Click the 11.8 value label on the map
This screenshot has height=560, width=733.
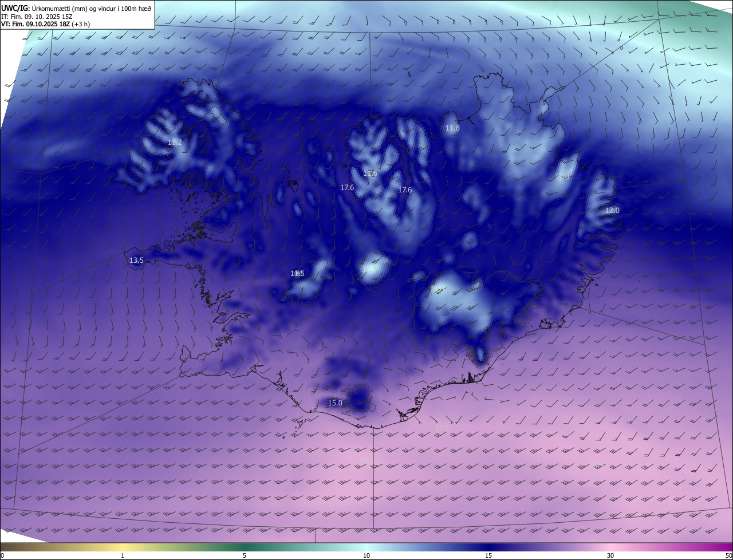tap(452, 128)
